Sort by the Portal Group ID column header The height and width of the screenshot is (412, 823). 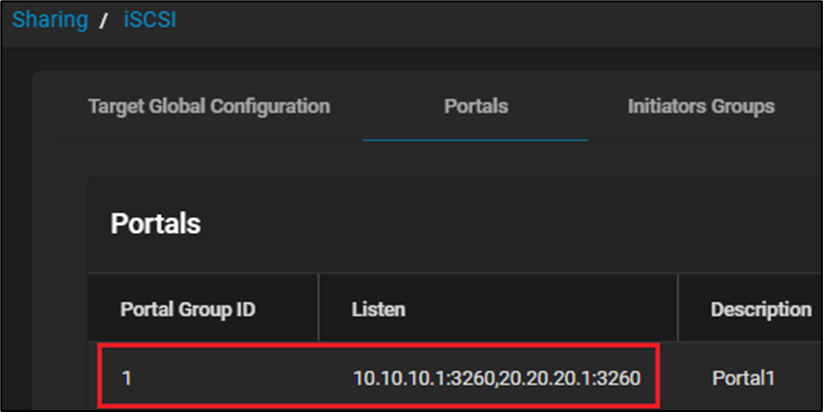(x=188, y=310)
